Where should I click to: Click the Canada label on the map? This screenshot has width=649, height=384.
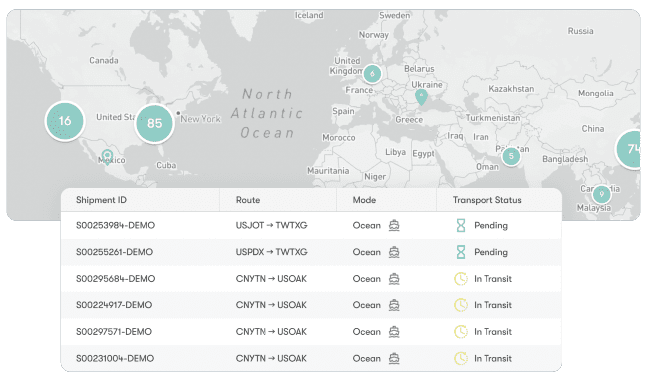pos(104,61)
